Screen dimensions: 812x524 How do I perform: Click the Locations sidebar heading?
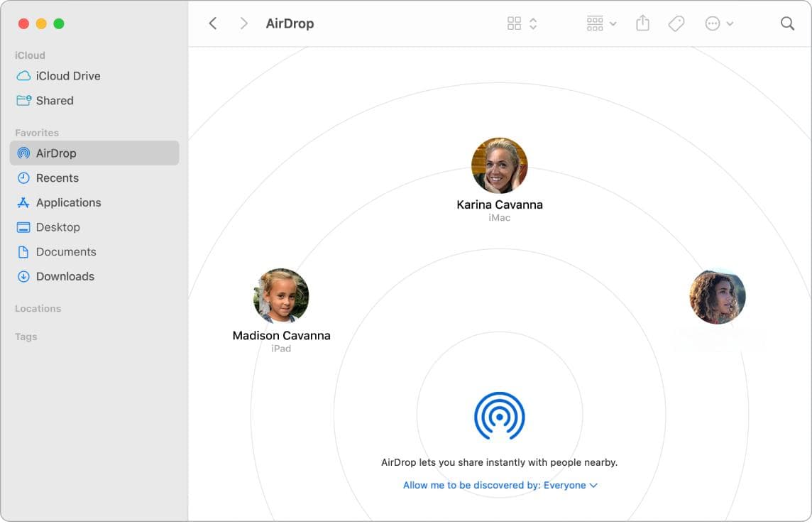point(38,309)
